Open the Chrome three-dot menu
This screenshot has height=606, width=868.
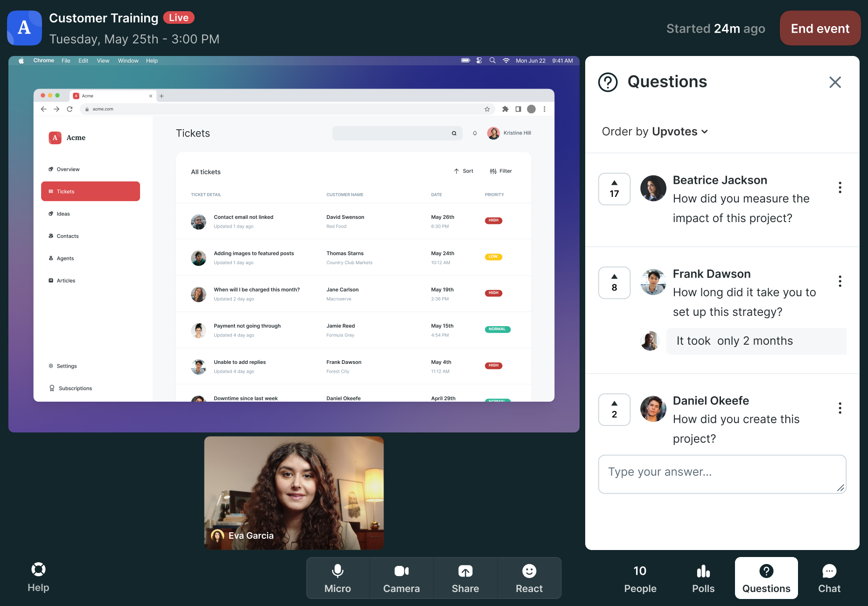(544, 109)
